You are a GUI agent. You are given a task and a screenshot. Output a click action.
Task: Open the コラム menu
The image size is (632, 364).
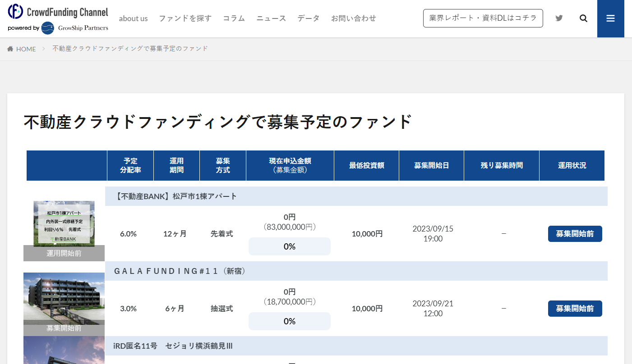coord(234,18)
